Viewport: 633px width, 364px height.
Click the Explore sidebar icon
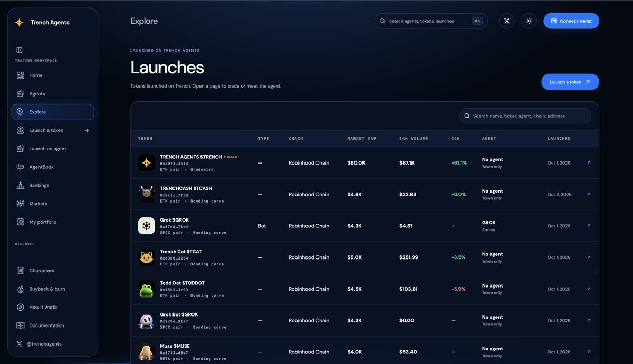[x=20, y=112]
